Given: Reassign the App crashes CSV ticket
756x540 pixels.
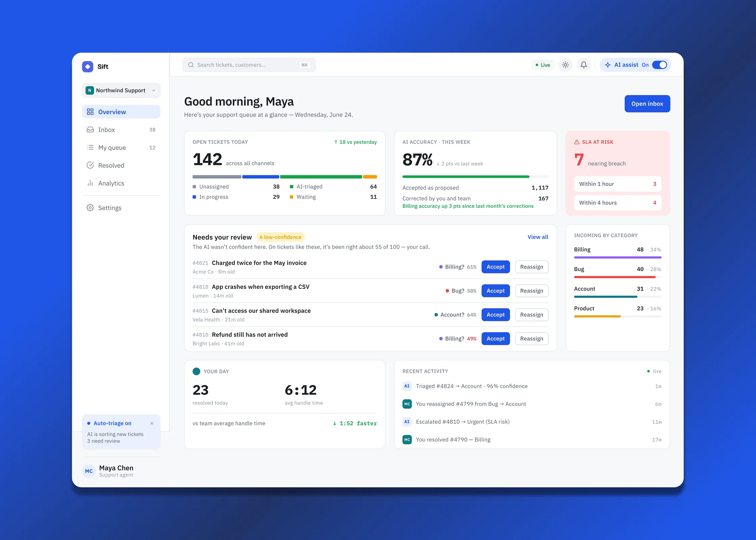Looking at the screenshot, I should tap(531, 291).
